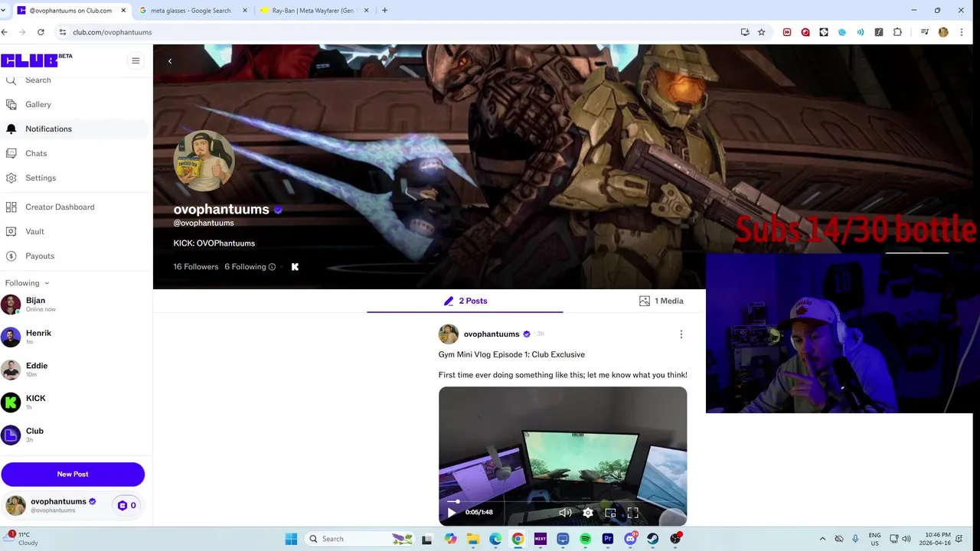Open the Chrome extensions puzzle icon

(x=897, y=32)
